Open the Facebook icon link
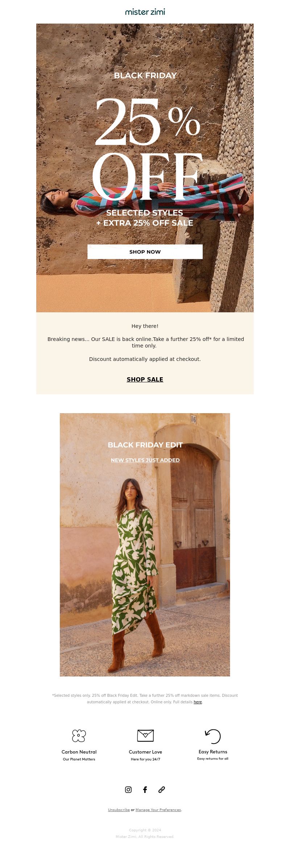The image size is (290, 868). click(145, 790)
